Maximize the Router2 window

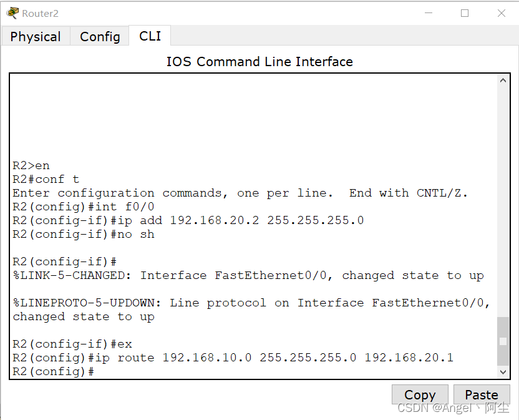(465, 13)
